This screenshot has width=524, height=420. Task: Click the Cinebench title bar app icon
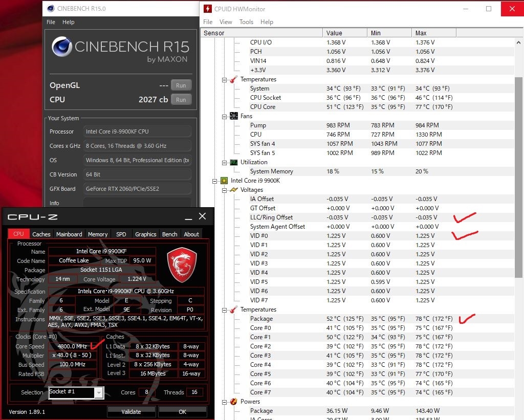click(51, 8)
